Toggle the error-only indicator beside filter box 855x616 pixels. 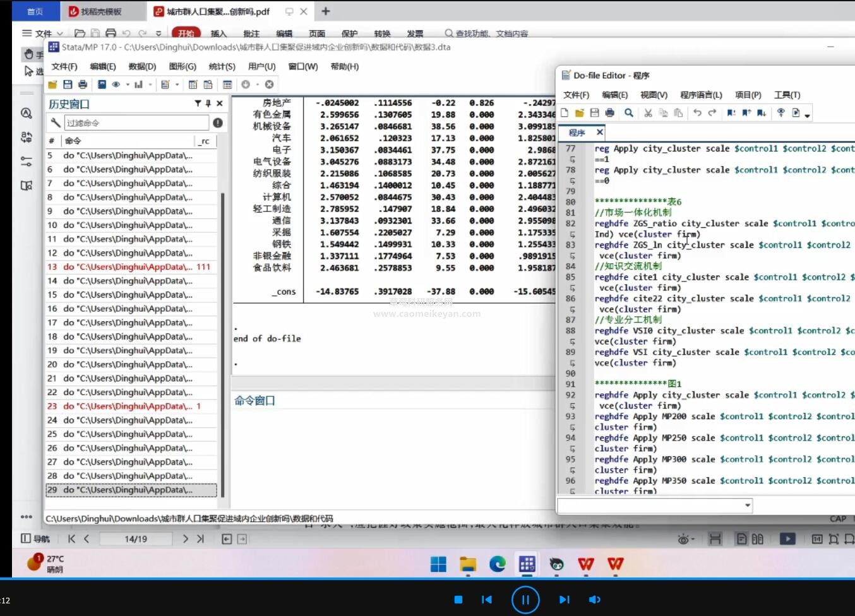(x=218, y=123)
